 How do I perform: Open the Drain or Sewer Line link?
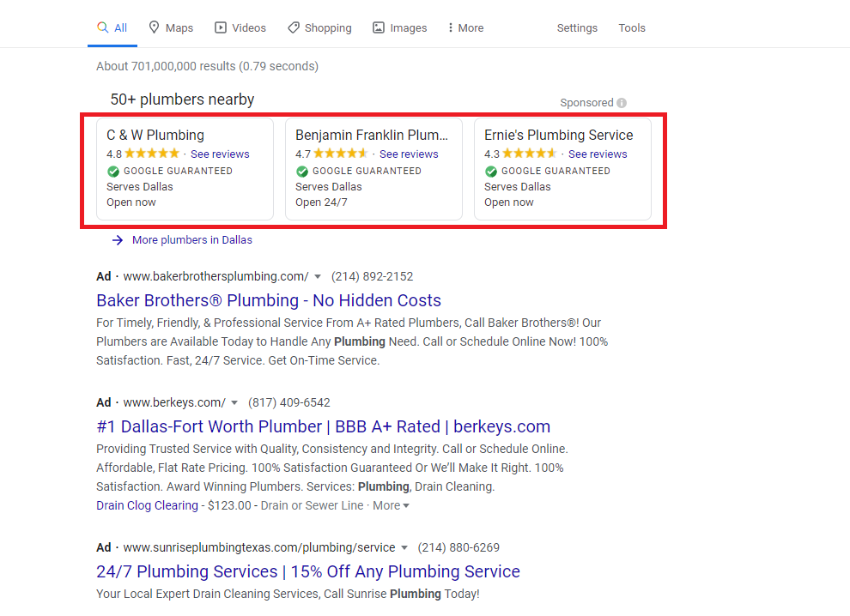(x=312, y=505)
